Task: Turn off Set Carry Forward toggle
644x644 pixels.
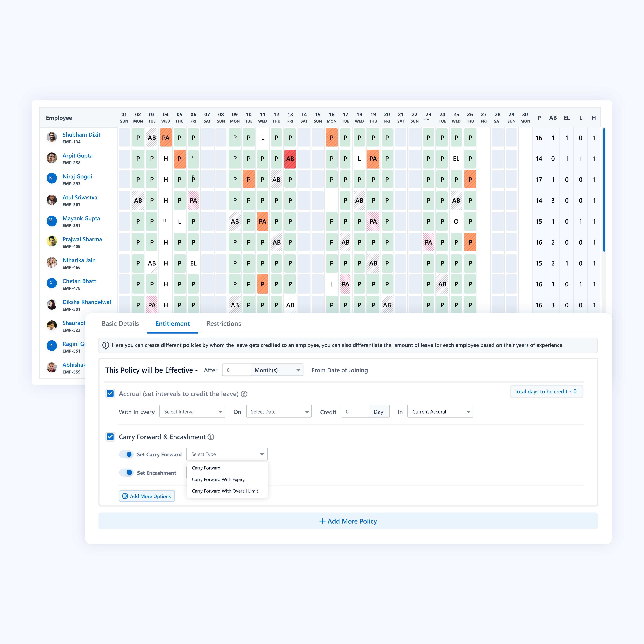Action: 127,454
